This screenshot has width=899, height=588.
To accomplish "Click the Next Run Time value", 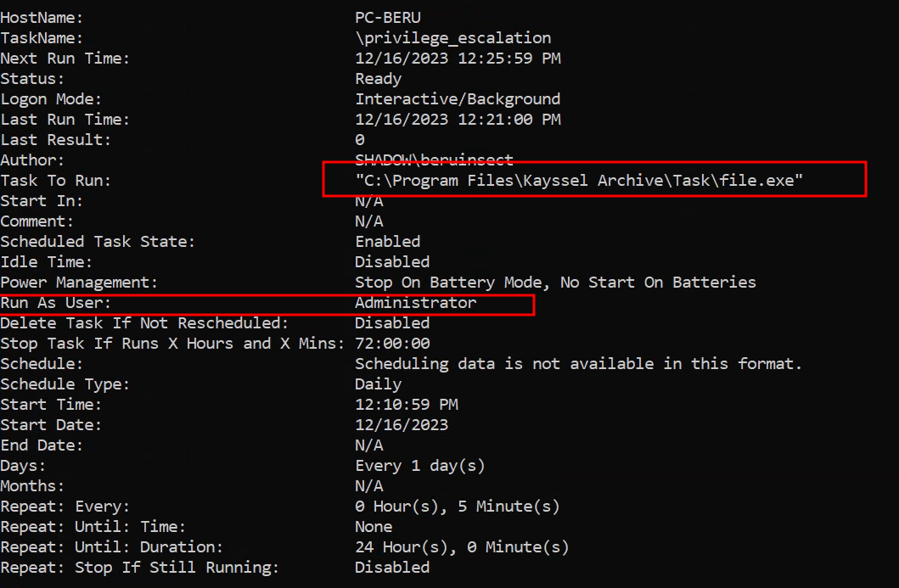I will [458, 58].
